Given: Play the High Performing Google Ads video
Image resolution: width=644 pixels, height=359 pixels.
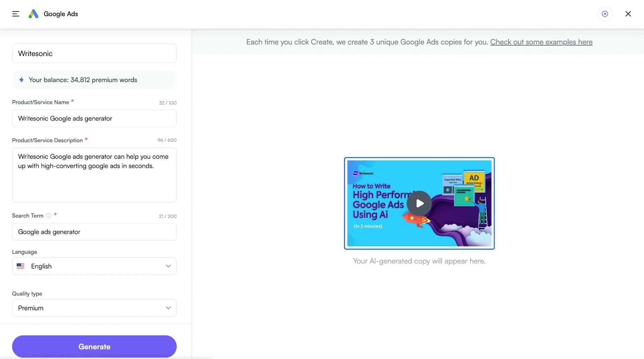Looking at the screenshot, I should tap(419, 203).
